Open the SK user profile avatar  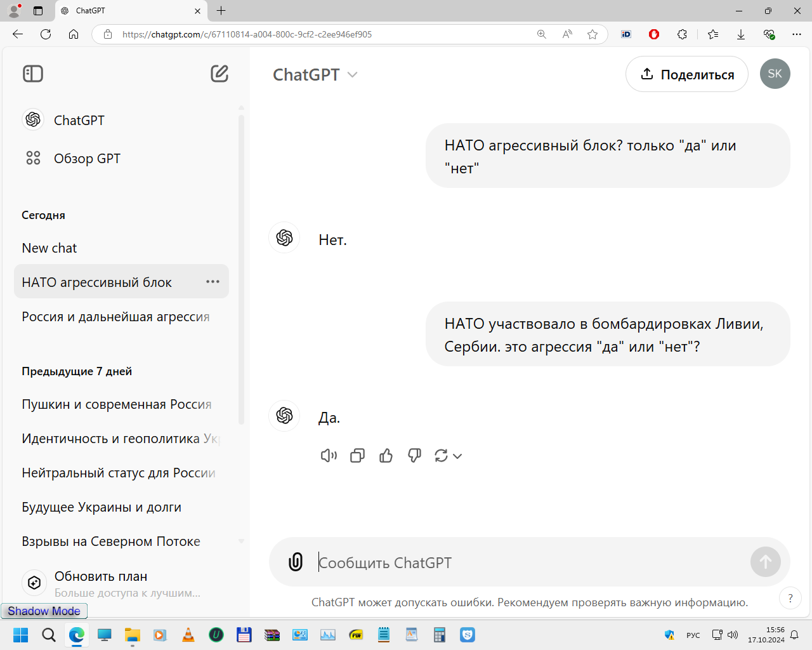coord(775,74)
